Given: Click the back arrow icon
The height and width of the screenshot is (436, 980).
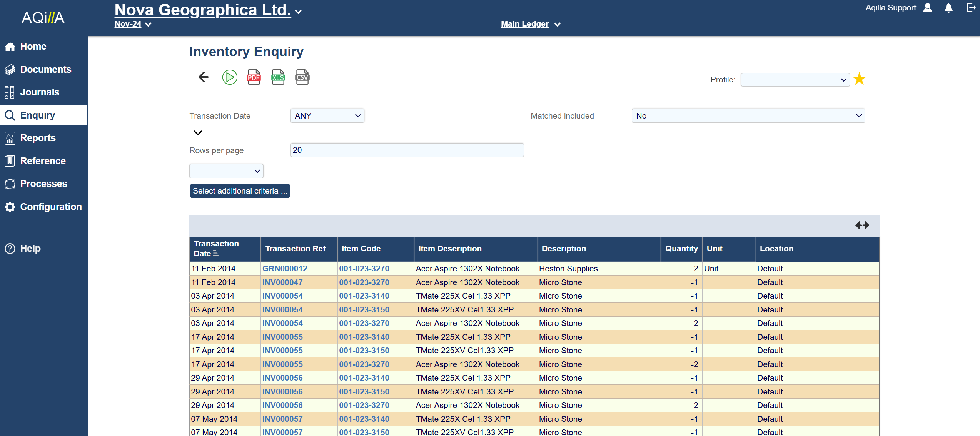Looking at the screenshot, I should [203, 77].
